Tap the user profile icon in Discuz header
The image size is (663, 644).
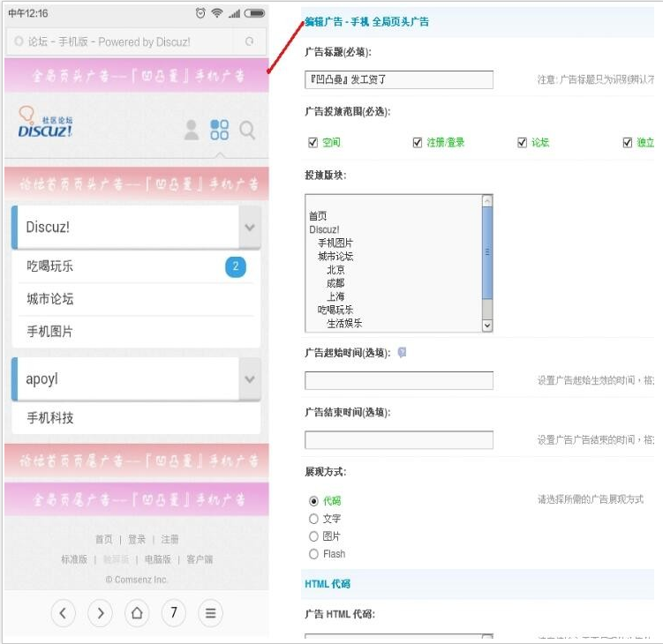[191, 130]
